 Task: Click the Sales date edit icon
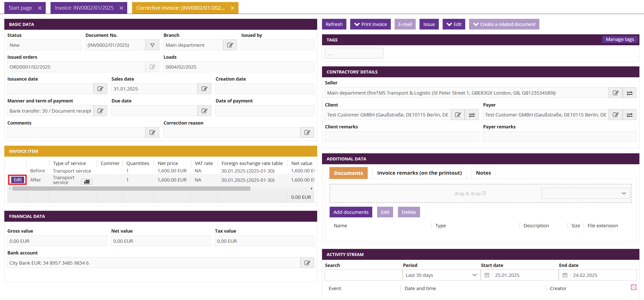pyautogui.click(x=204, y=89)
